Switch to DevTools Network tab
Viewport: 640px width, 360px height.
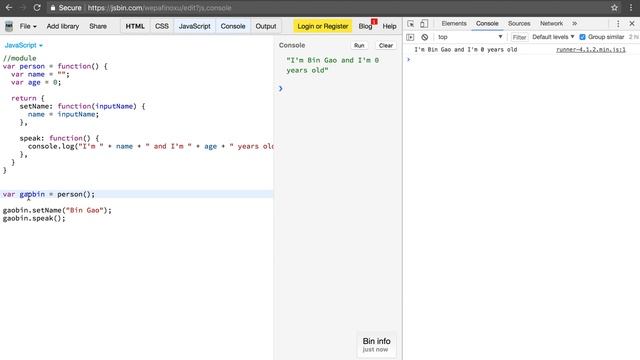click(x=551, y=24)
